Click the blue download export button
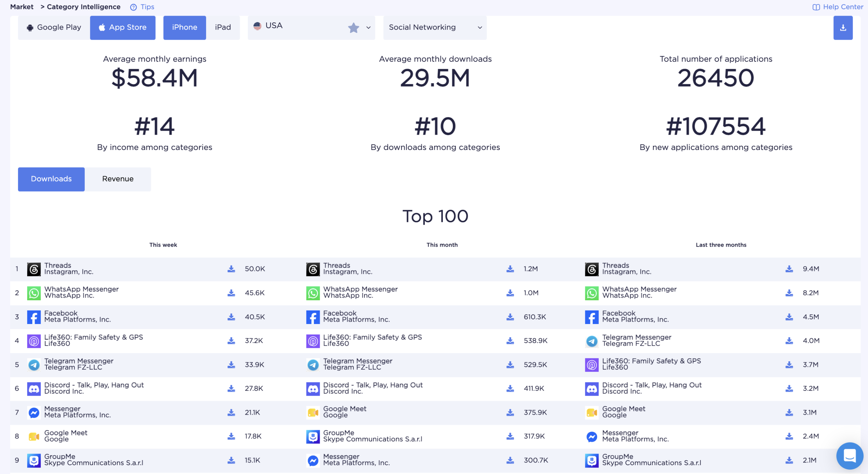The width and height of the screenshot is (868, 474). [x=843, y=28]
